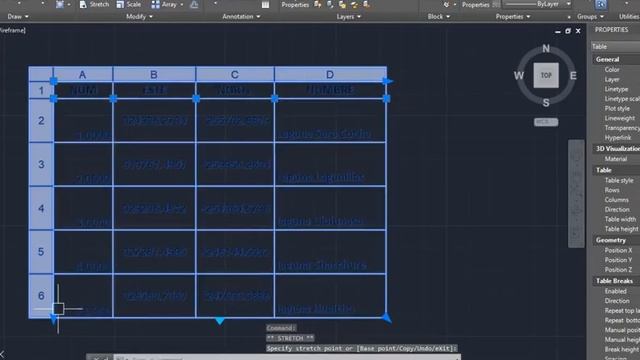The image size is (640, 360).
Task: Click the top-left square move grip of table
Action: pos(53,81)
